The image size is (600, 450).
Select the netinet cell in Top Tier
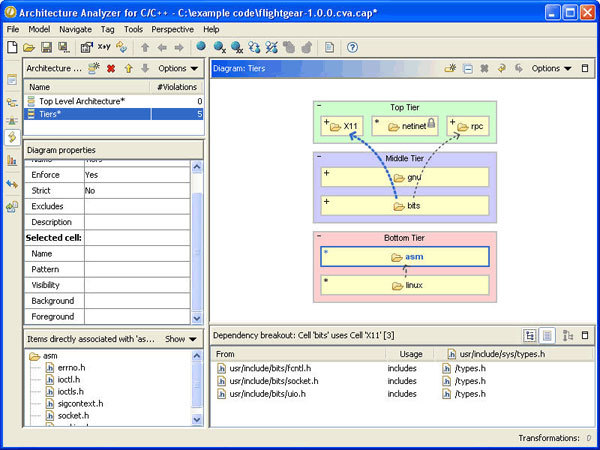405,126
